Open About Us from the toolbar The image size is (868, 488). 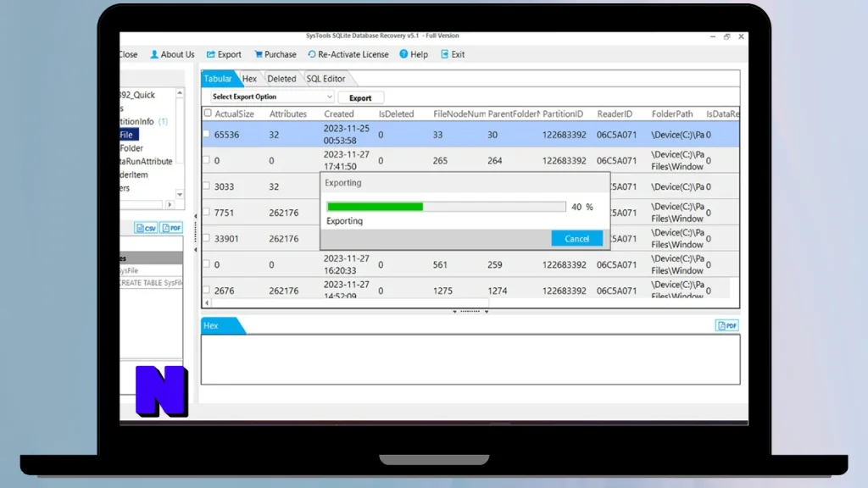click(x=172, y=54)
